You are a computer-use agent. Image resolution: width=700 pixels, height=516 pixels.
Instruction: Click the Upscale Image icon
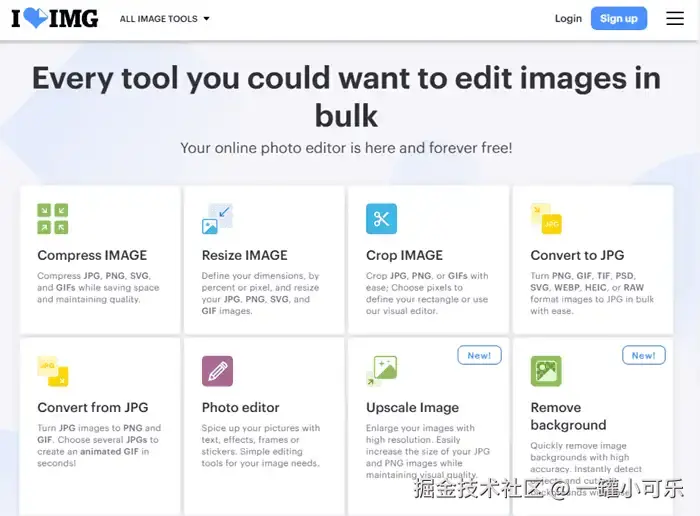coord(381,371)
